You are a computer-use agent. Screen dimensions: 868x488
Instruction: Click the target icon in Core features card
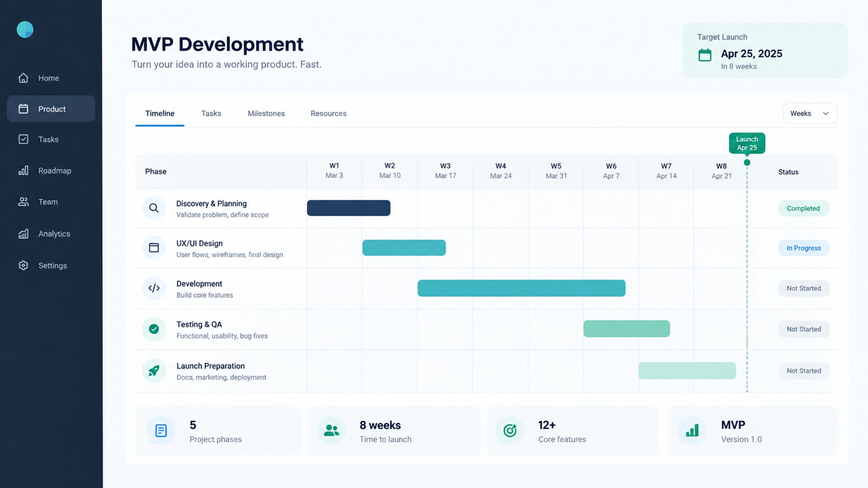click(510, 431)
